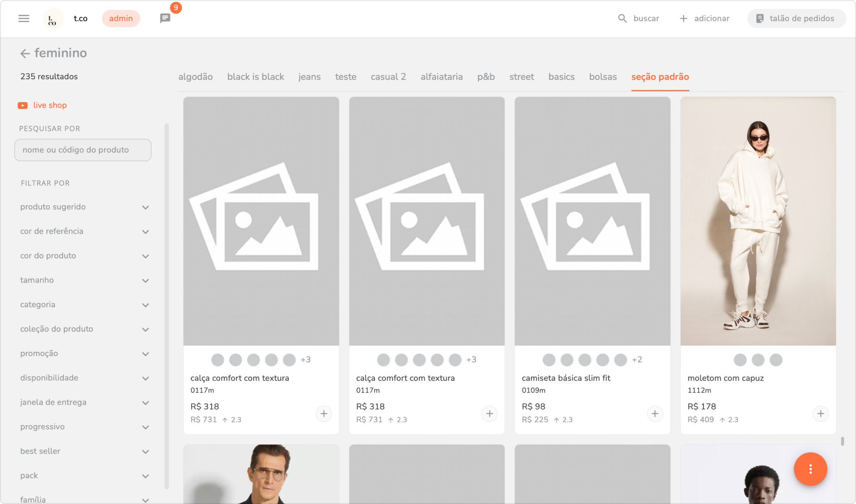Open orange floating three-dots button
This screenshot has height=504, width=856.
point(810,469)
